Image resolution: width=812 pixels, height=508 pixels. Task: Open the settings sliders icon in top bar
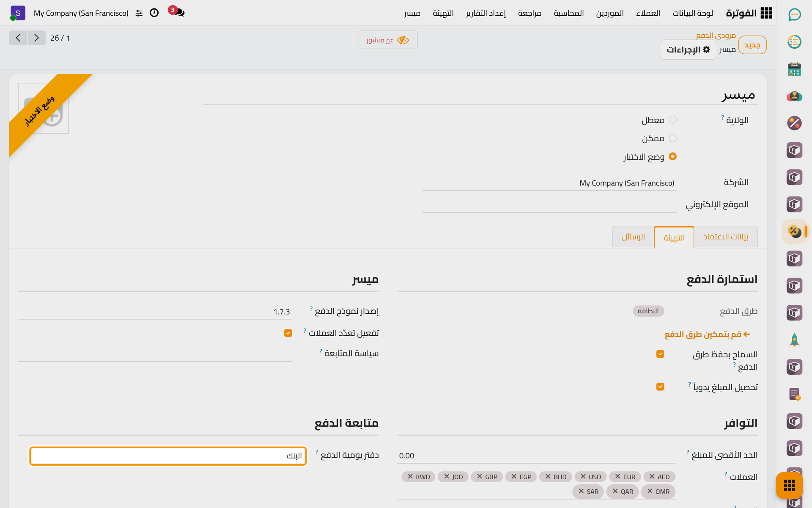[x=139, y=13]
